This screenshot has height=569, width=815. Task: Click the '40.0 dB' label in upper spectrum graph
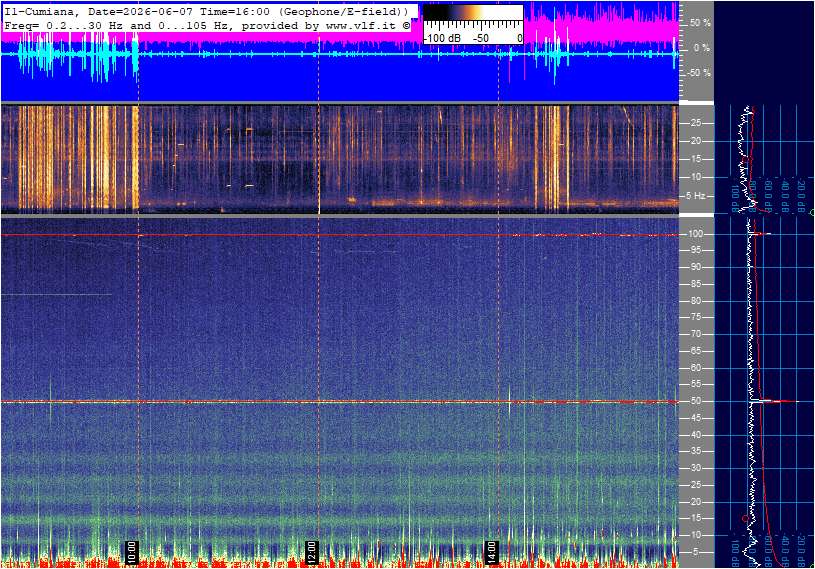[785, 196]
